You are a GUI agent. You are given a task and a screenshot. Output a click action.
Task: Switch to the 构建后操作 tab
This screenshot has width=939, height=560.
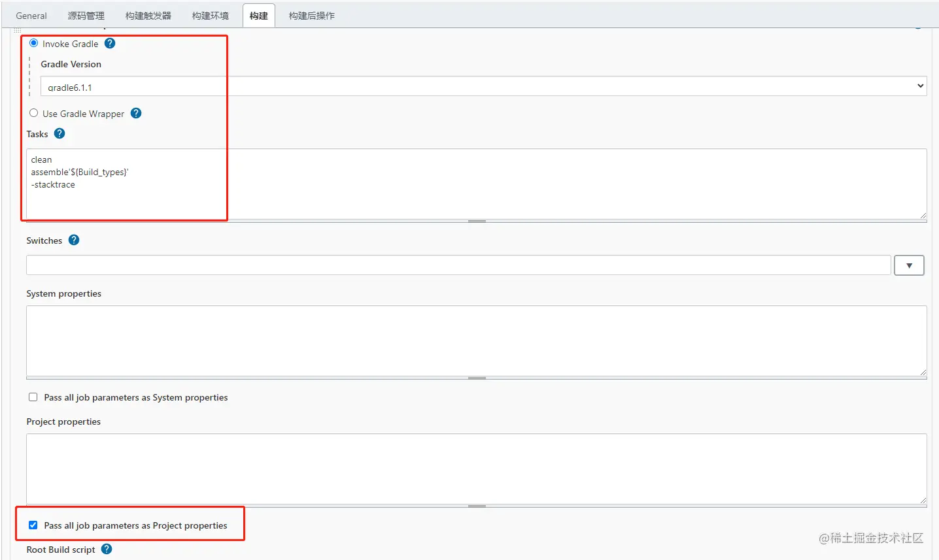coord(312,15)
